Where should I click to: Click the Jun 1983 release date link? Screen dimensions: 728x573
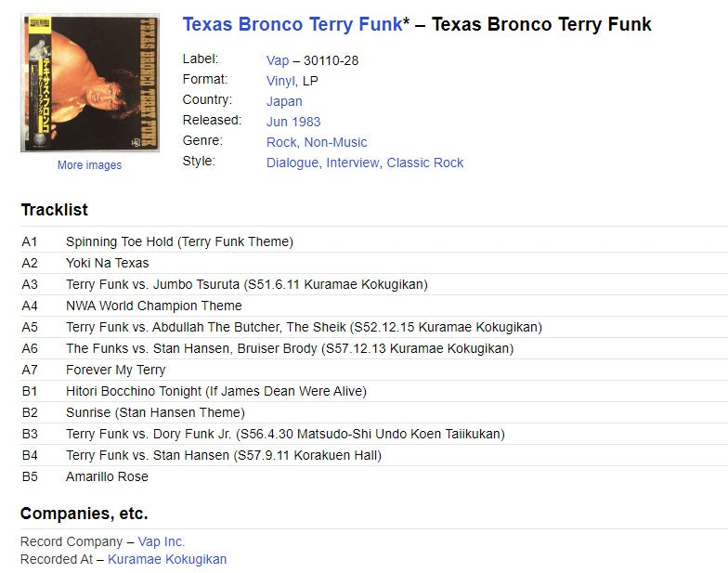pyautogui.click(x=293, y=122)
